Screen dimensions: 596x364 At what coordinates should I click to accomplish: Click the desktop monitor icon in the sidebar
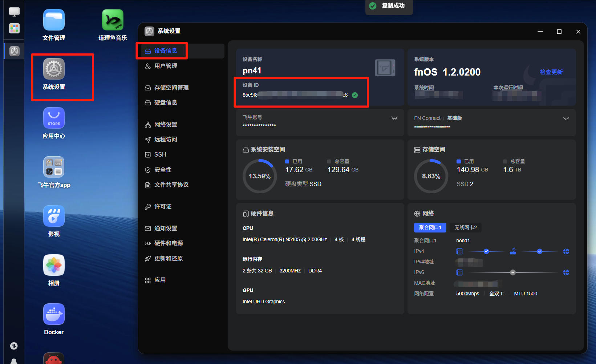click(14, 12)
